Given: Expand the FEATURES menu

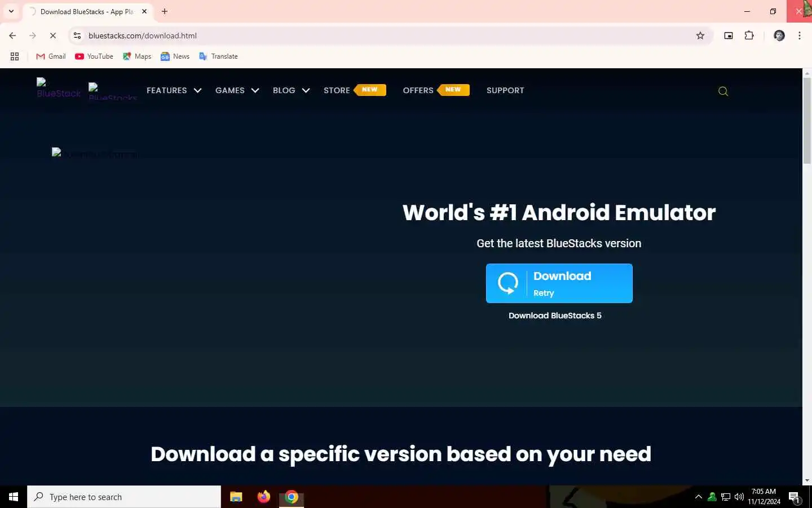Looking at the screenshot, I should (x=174, y=90).
